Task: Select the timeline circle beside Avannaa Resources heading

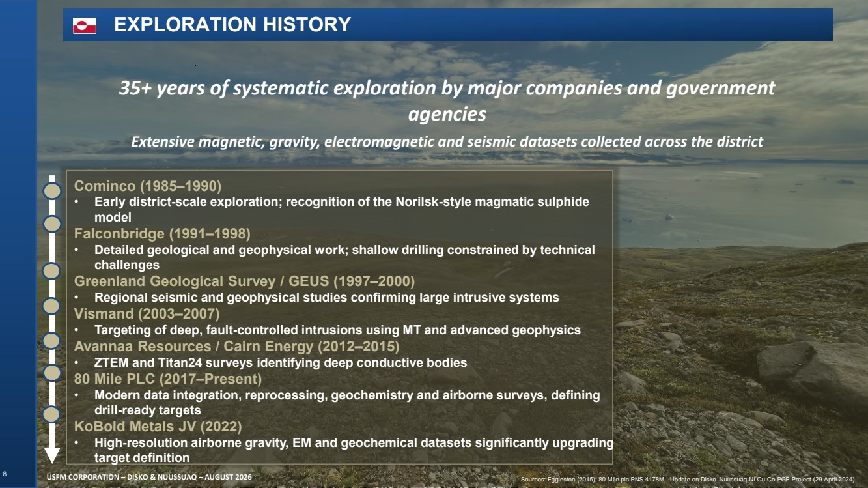Action: click(52, 341)
